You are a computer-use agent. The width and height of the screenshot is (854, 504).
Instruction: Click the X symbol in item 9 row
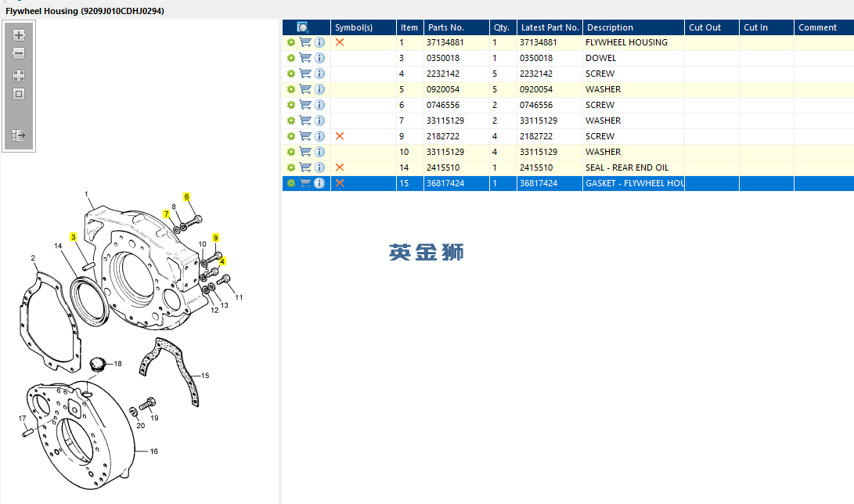(x=339, y=136)
